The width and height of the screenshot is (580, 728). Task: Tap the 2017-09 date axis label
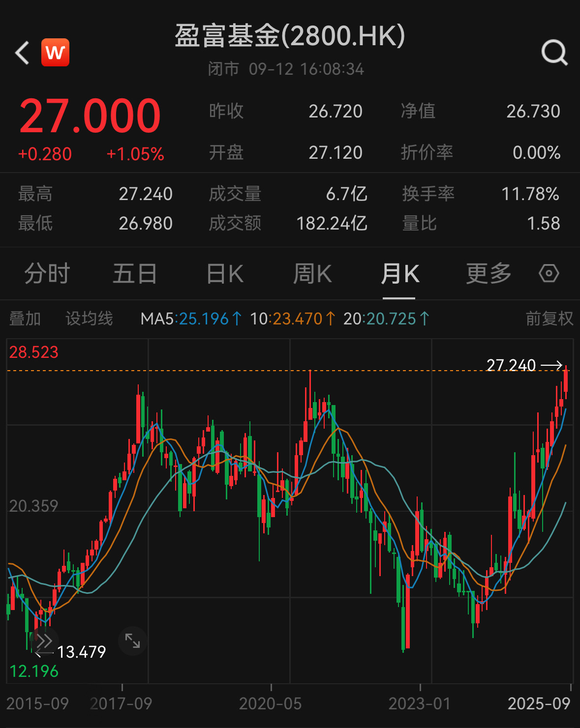[x=121, y=704]
